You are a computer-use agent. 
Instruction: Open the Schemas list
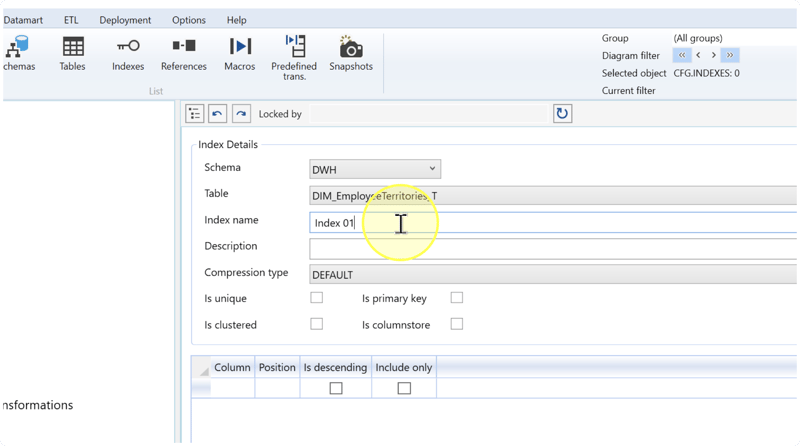[19, 53]
